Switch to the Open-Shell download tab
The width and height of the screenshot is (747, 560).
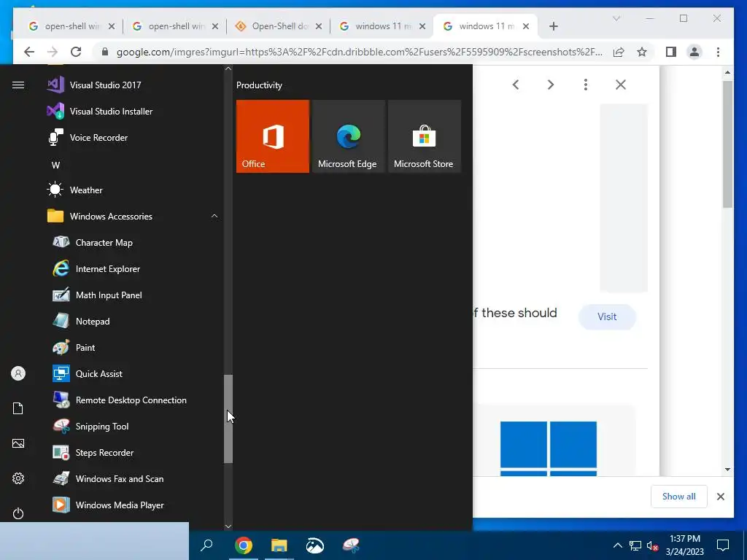[279, 26]
